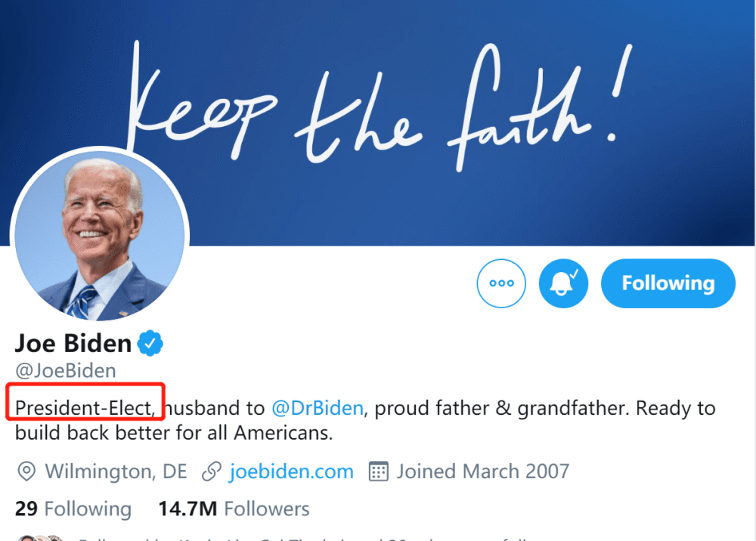Click the 'build back better' bio line
Viewport: 756px width, 541px height.
click(174, 434)
